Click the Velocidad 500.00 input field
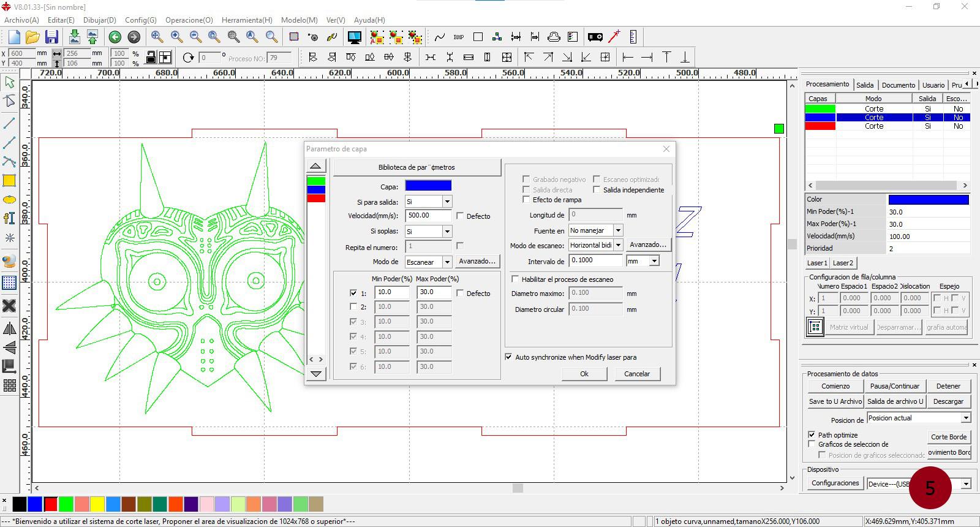This screenshot has width=980, height=527. coord(429,216)
